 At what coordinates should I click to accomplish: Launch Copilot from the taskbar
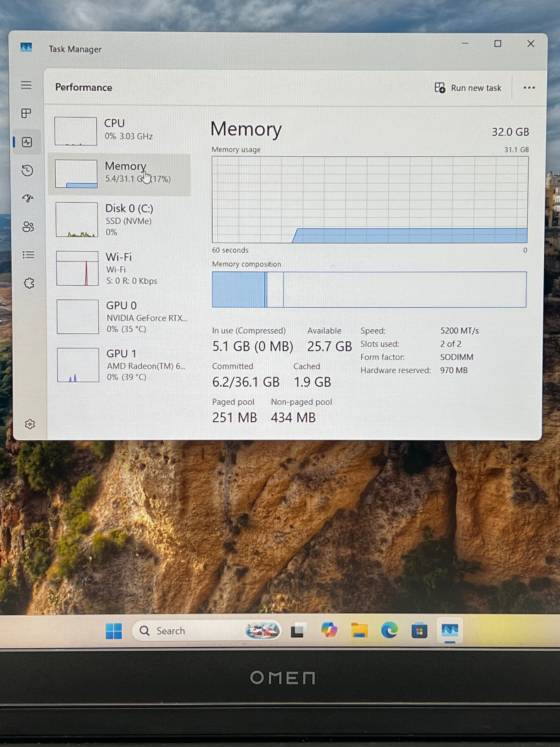coord(329,630)
